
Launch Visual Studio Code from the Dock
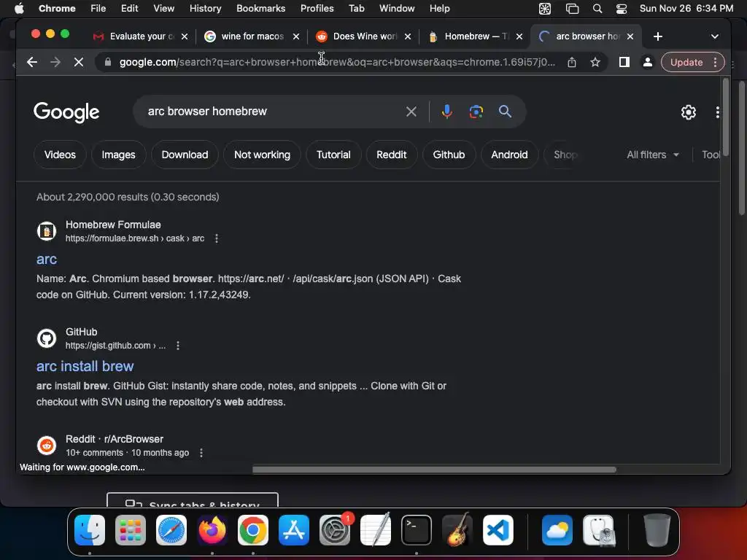pyautogui.click(x=498, y=530)
